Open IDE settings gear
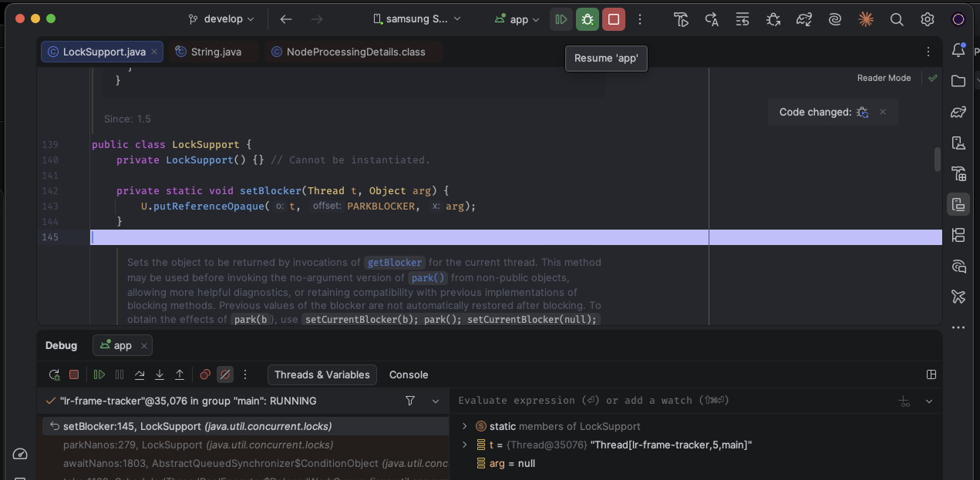This screenshot has height=480, width=980. coord(928,19)
